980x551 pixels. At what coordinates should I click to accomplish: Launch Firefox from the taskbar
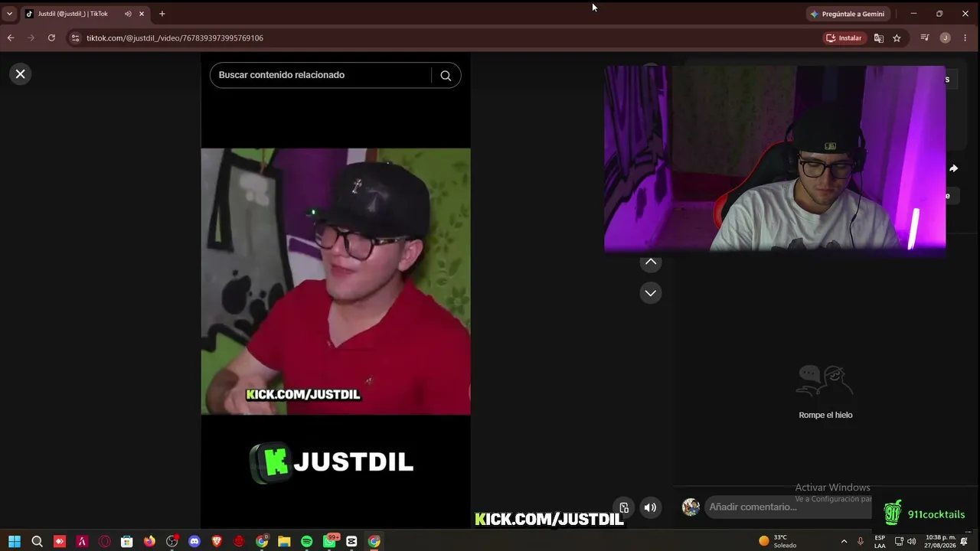coord(149,541)
